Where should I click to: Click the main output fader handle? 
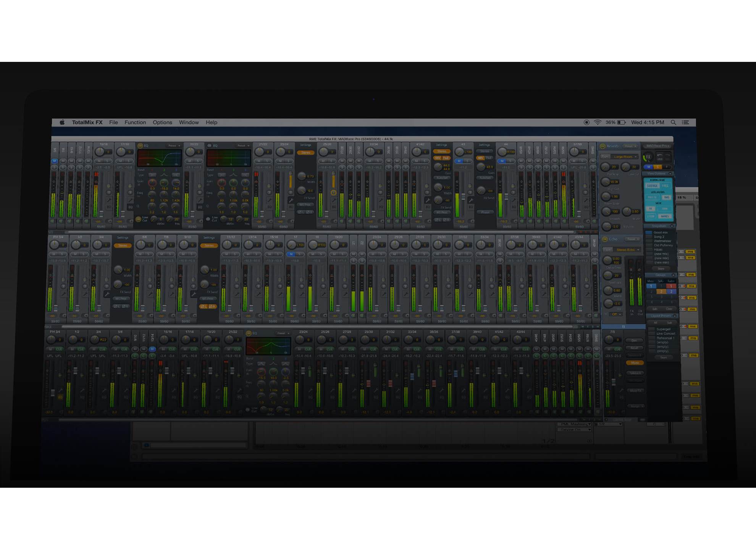(614, 382)
